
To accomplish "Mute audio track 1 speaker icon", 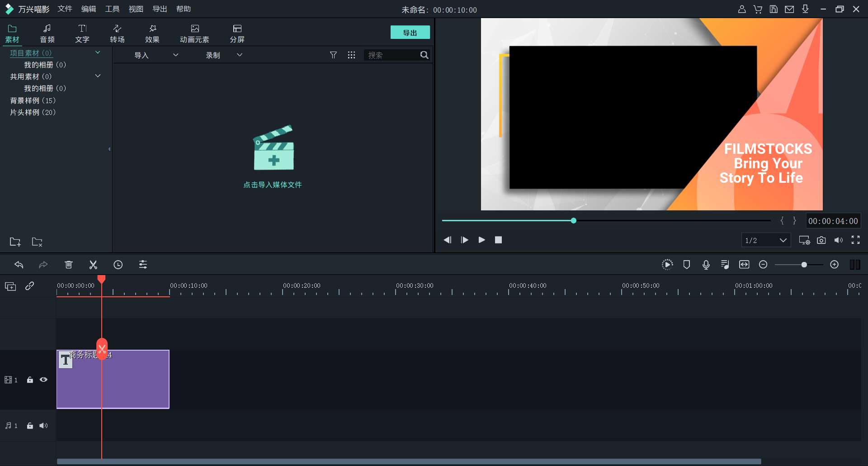I will coord(43,426).
